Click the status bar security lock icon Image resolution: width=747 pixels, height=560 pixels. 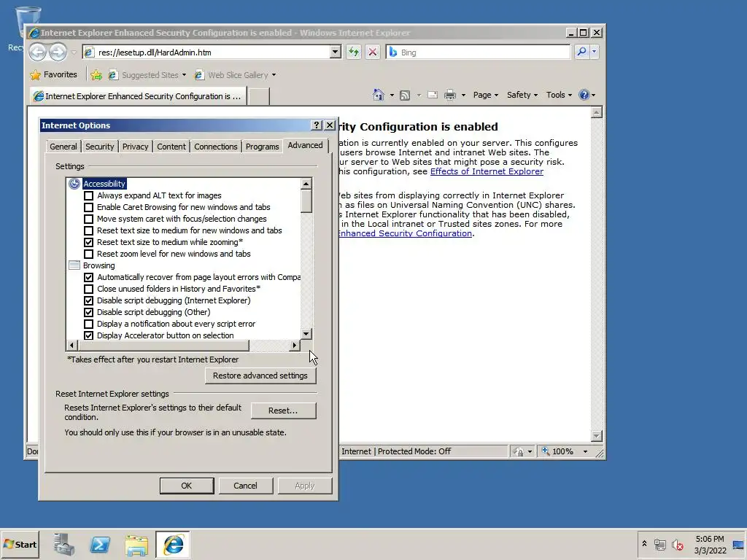click(x=519, y=451)
